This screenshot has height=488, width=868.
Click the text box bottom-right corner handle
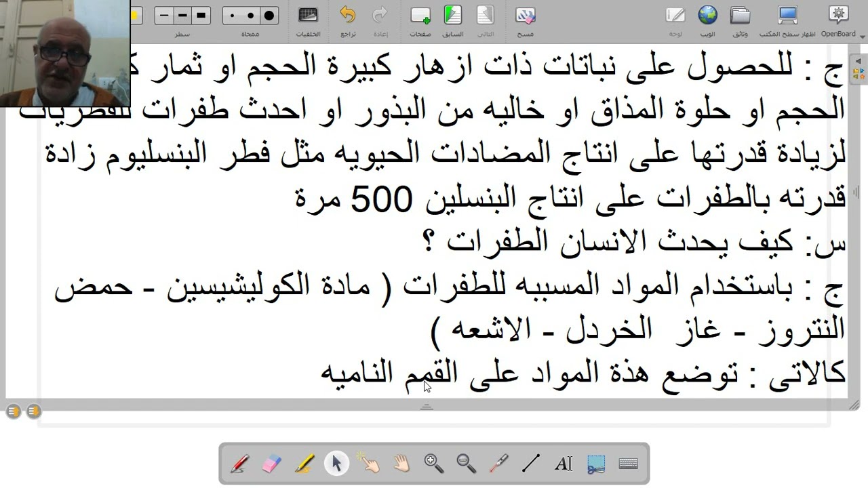point(854,405)
